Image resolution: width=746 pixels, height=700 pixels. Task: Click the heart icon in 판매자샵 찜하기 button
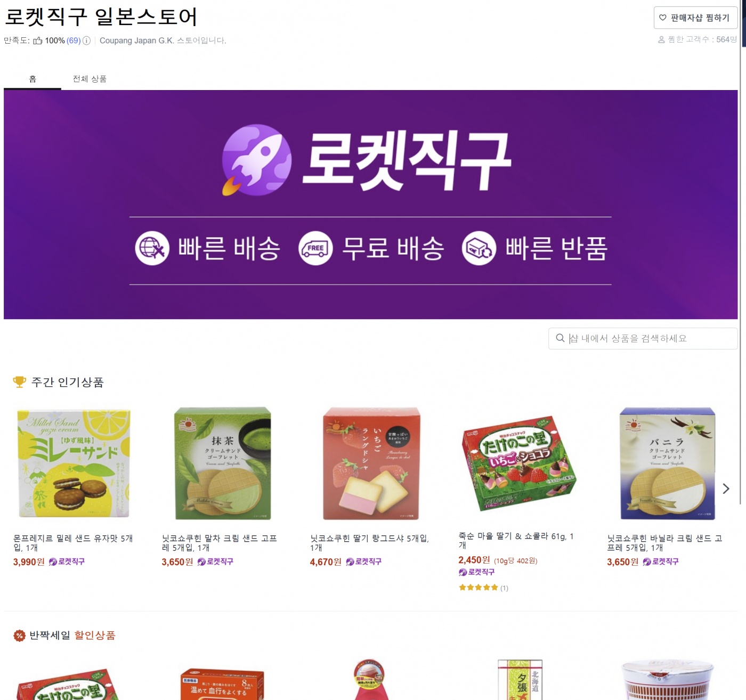point(663,18)
